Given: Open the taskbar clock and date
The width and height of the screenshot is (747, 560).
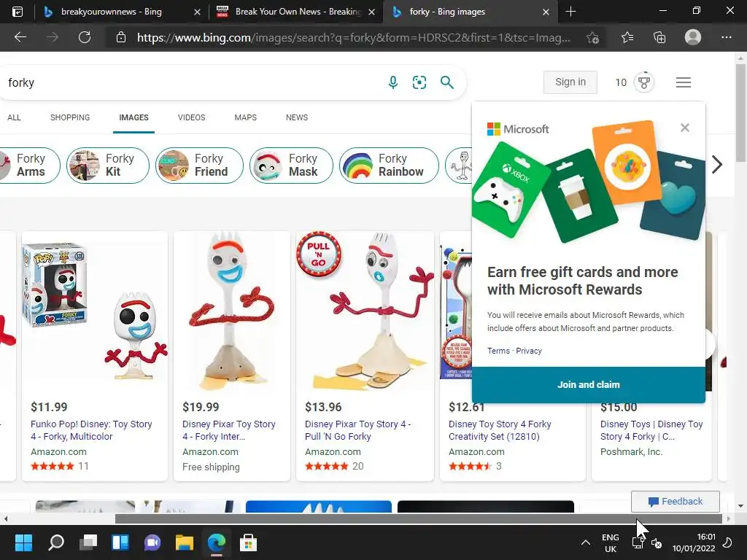Looking at the screenshot, I should [694, 542].
